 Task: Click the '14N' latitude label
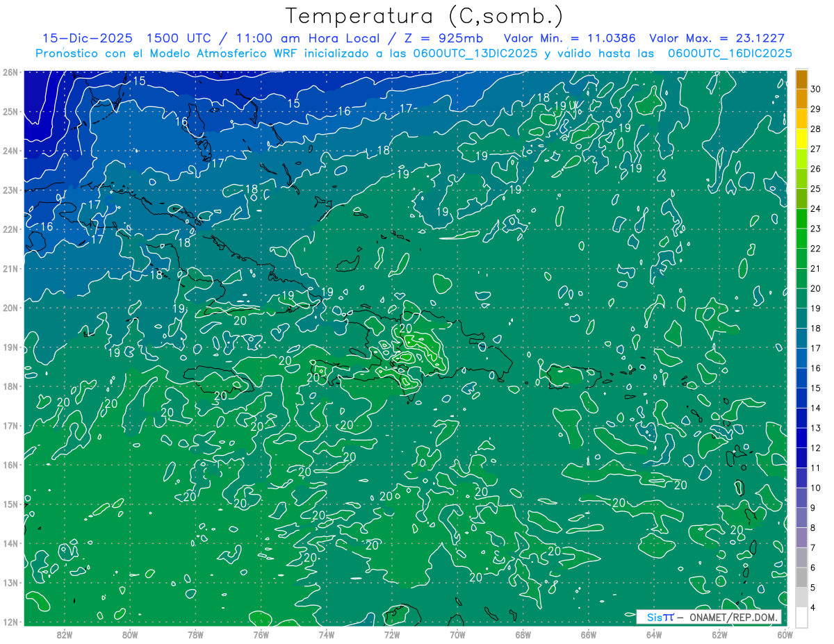click(10, 543)
